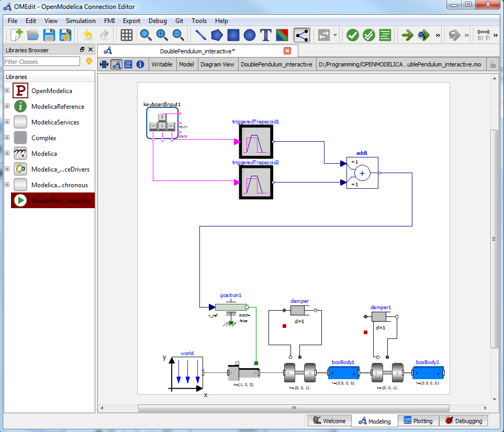
Task: Open the Debugging perspective
Action: click(x=464, y=420)
